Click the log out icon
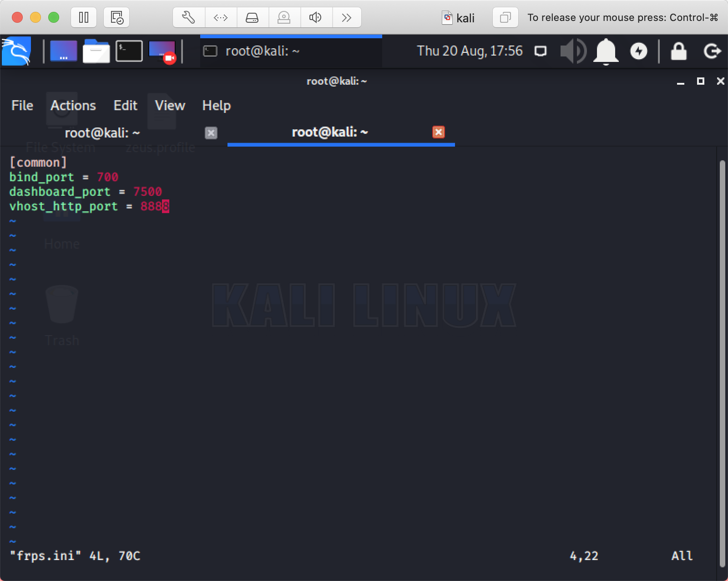The width and height of the screenshot is (728, 581). (712, 51)
